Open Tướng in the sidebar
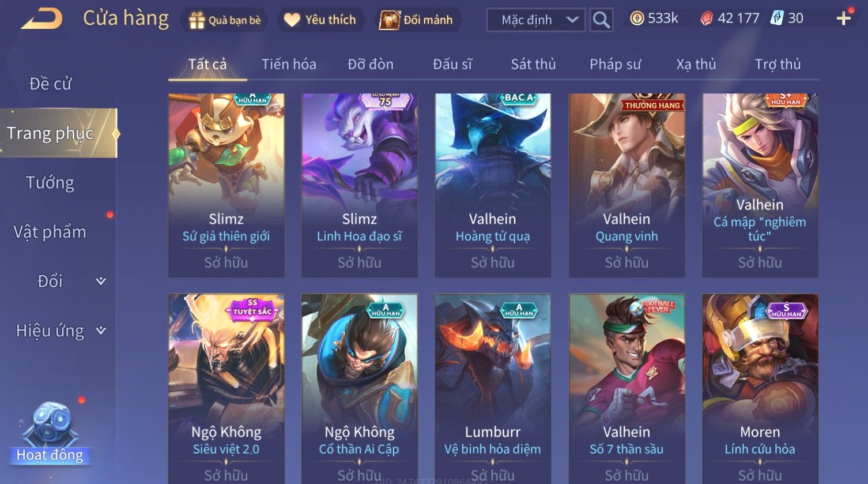 tap(50, 183)
